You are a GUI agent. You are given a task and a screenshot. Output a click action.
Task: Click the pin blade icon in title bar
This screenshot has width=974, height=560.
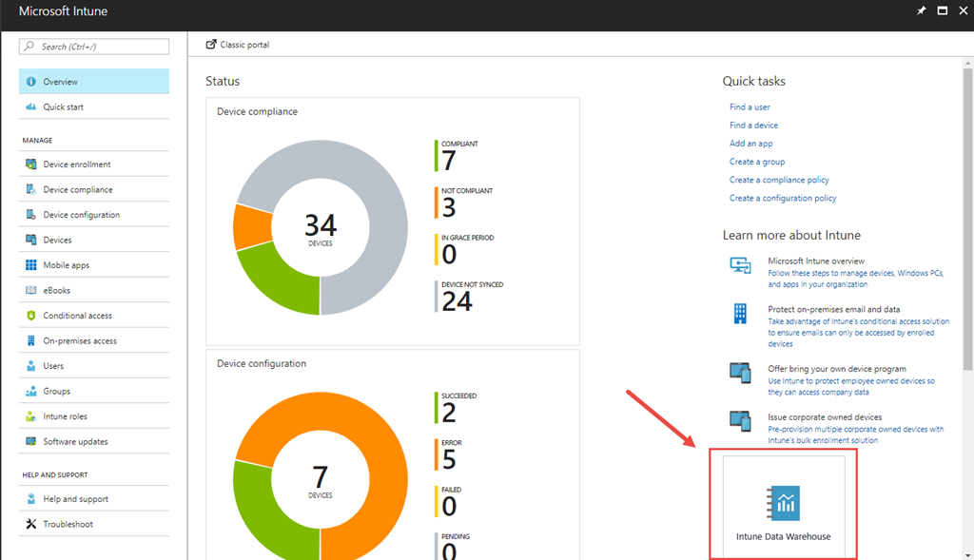click(921, 10)
